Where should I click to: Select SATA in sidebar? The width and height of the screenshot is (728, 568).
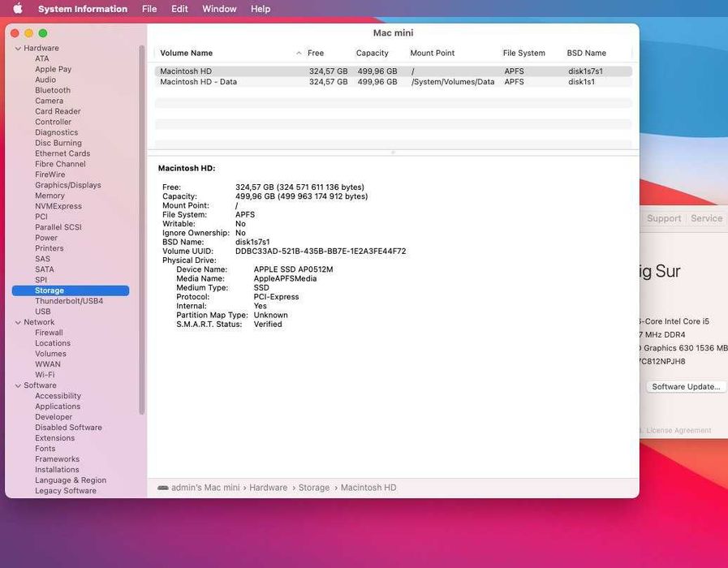(44, 269)
